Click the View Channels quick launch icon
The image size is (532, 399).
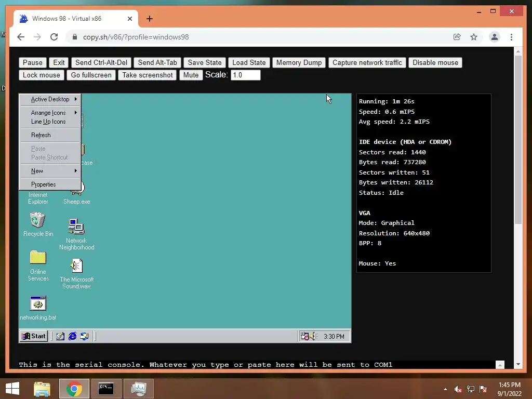pyautogui.click(x=84, y=336)
